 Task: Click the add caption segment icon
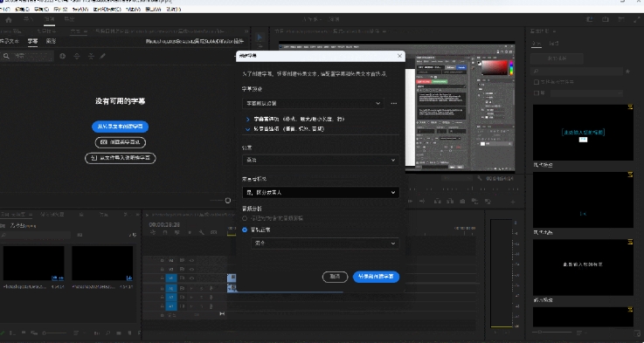(62, 56)
